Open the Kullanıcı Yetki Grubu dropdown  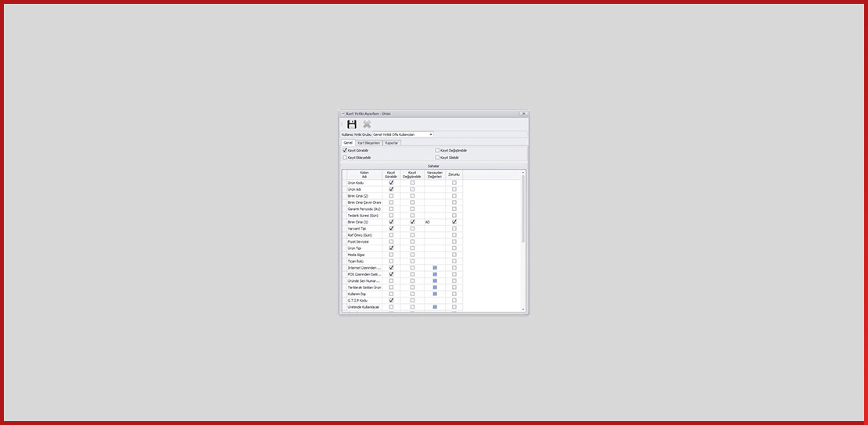tap(430, 134)
